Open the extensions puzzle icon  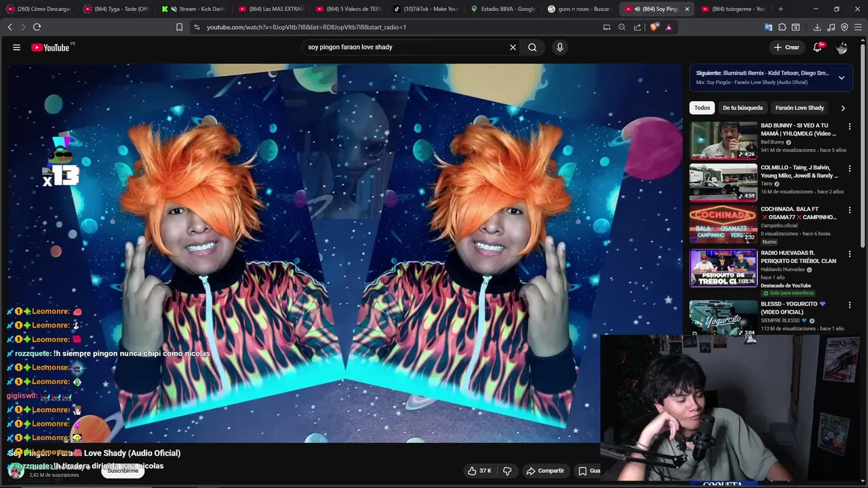[782, 27]
